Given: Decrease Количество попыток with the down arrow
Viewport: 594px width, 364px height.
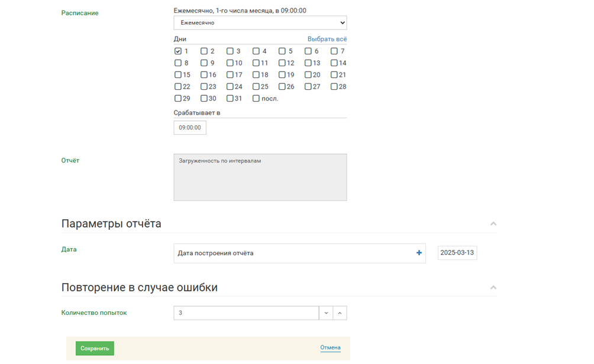Looking at the screenshot, I should click(326, 313).
